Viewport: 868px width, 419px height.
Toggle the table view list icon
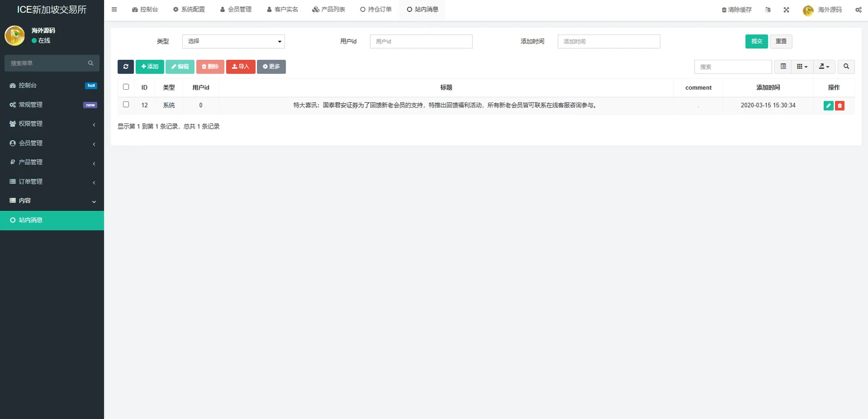coord(783,67)
